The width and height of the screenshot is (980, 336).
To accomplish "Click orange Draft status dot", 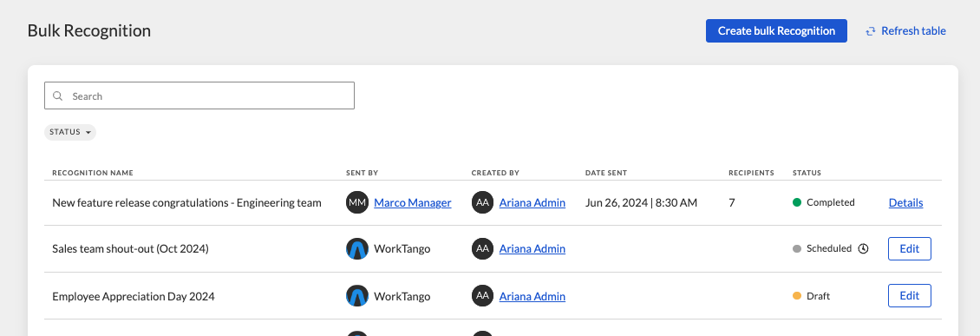I will 797,296.
